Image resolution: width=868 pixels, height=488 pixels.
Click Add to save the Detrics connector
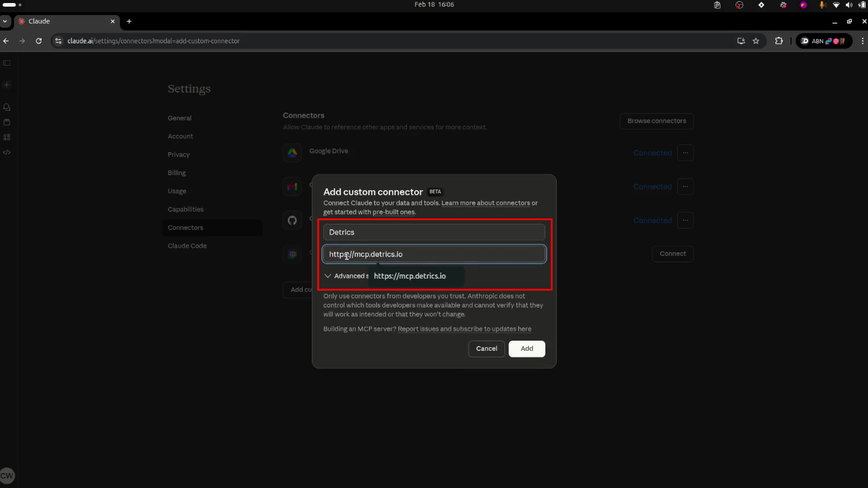coord(526,348)
